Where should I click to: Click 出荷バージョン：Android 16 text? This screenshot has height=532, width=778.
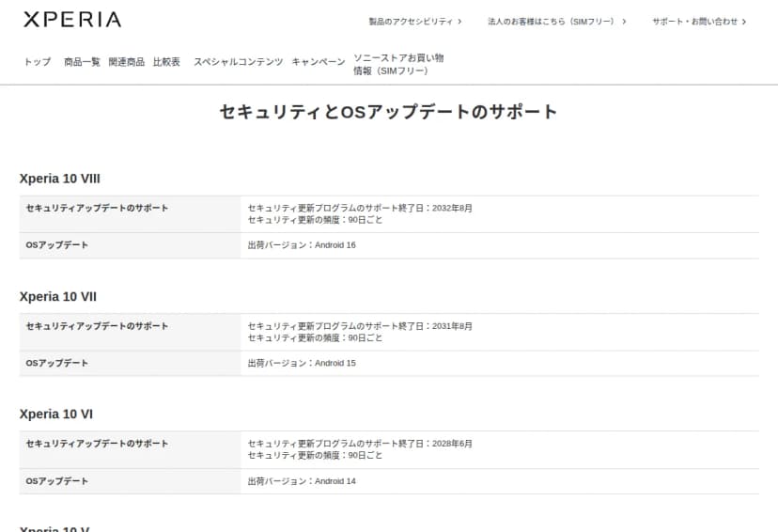click(302, 245)
